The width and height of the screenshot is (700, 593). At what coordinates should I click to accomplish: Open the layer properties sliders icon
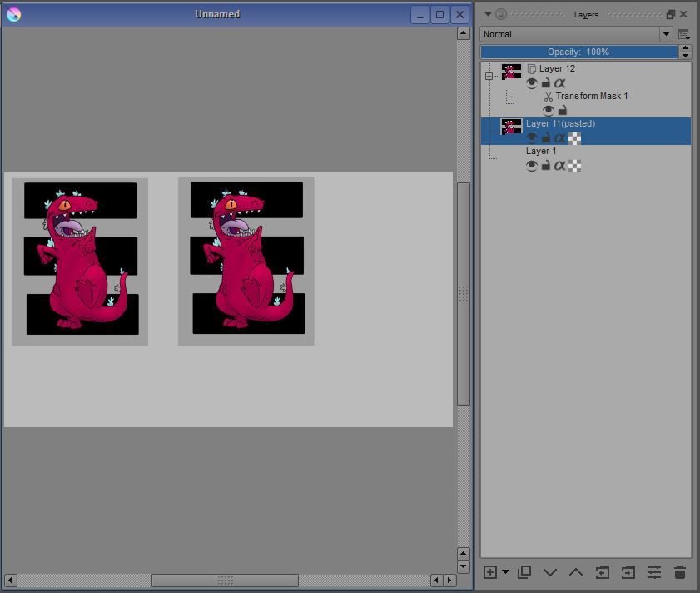point(654,572)
